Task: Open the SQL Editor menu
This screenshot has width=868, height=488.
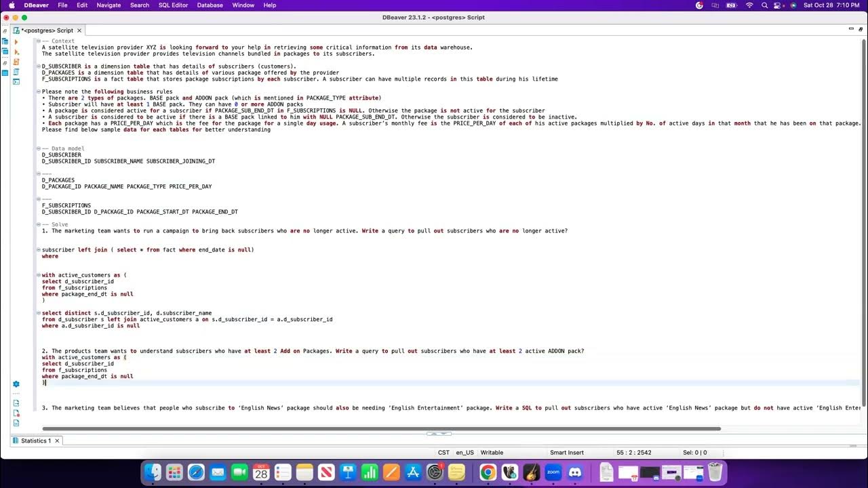Action: point(173,5)
